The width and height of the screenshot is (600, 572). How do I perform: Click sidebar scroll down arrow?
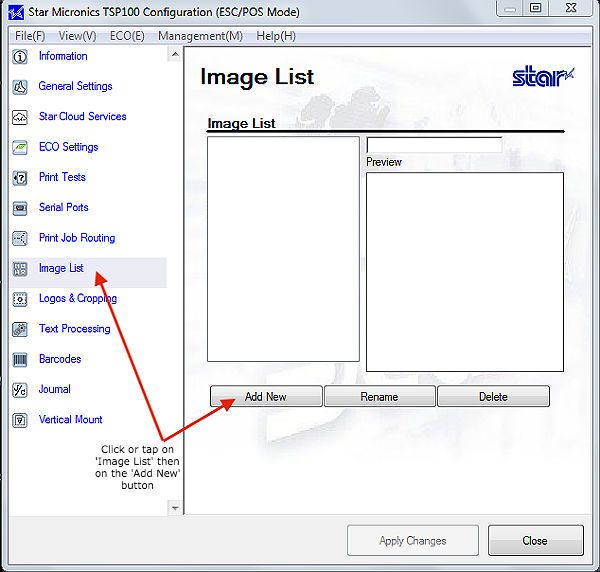[175, 508]
